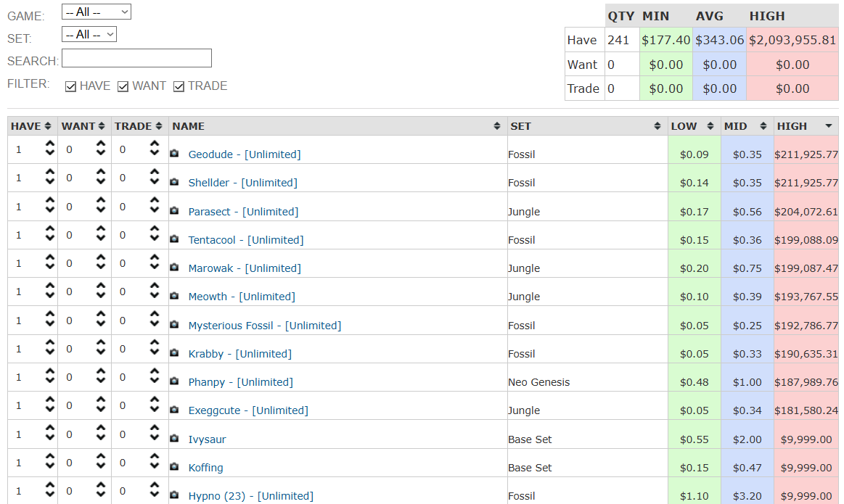Click the Have average $343.06 cell

720,40
